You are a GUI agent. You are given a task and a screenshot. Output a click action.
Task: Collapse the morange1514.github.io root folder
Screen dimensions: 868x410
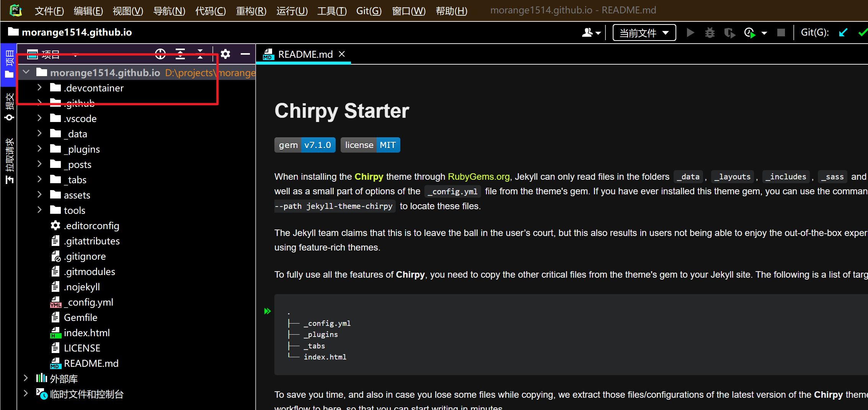coord(26,72)
